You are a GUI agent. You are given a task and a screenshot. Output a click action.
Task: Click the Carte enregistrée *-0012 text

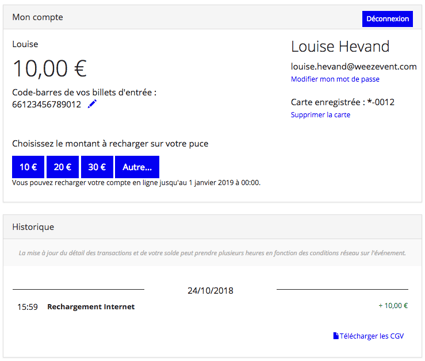click(342, 102)
